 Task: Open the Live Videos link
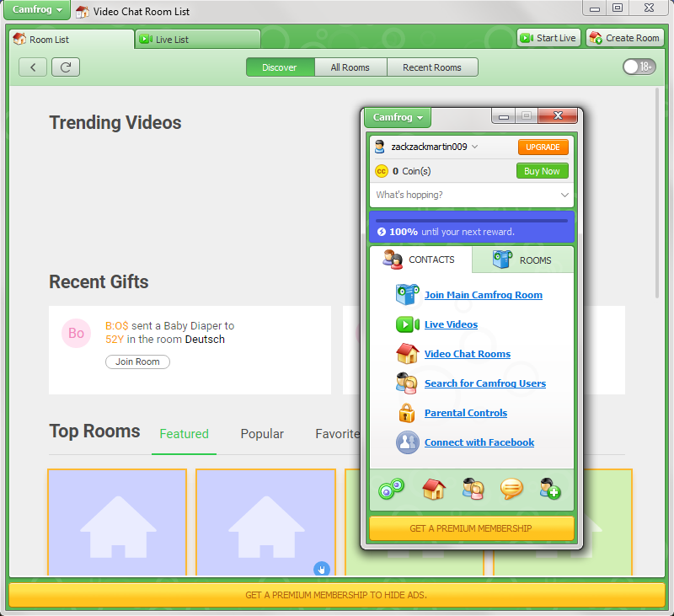point(451,324)
